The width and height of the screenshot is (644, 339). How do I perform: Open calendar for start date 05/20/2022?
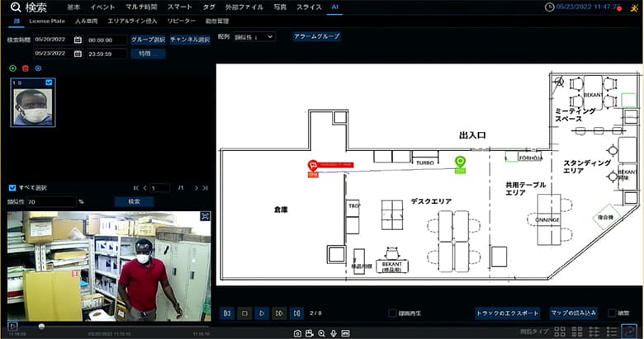pyautogui.click(x=78, y=40)
